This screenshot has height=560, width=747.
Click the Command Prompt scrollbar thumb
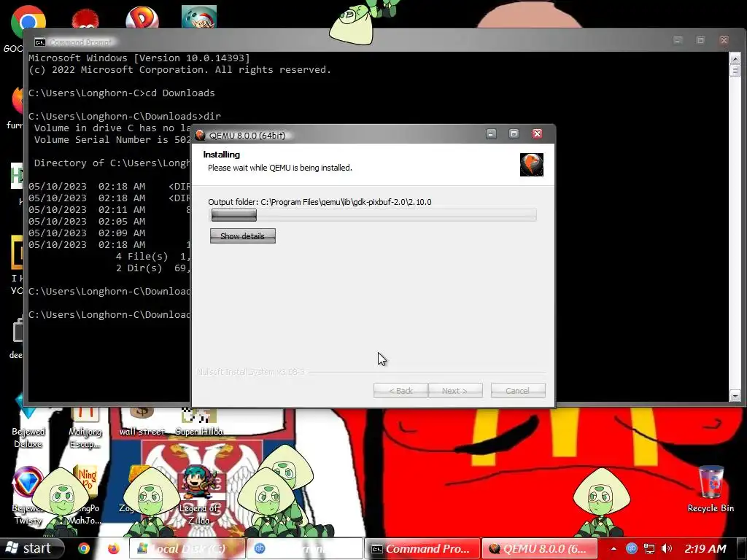pos(735,71)
